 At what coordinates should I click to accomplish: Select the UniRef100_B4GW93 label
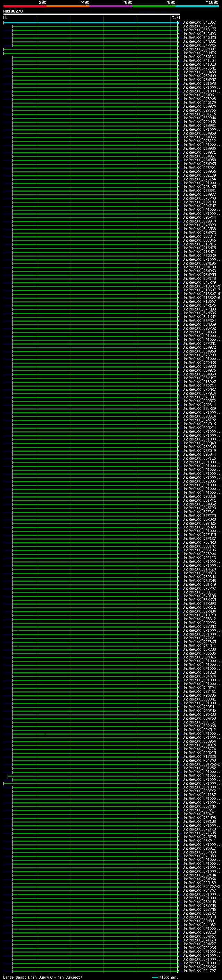point(199,34)
